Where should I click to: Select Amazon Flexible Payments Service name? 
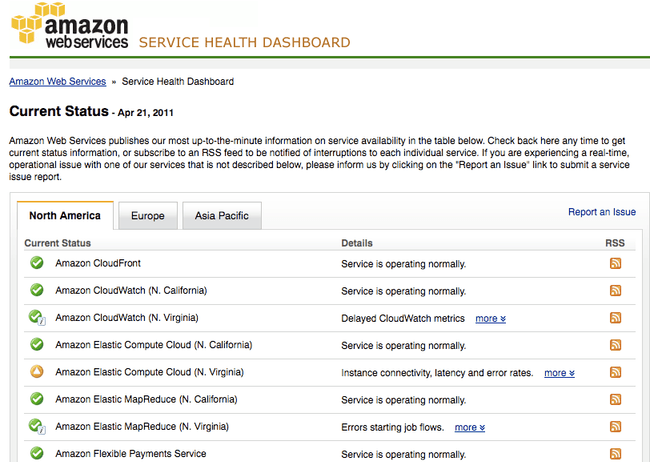(x=131, y=453)
